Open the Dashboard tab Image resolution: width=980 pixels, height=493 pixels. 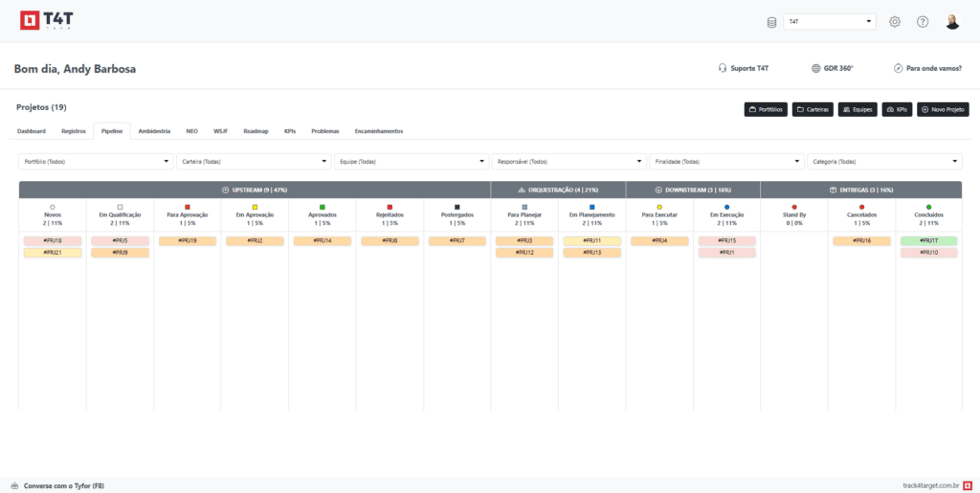click(32, 130)
